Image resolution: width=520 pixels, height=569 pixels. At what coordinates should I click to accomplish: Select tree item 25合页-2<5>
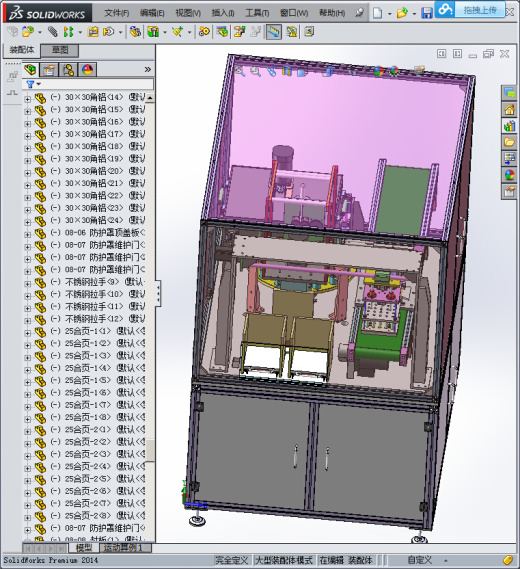click(88, 479)
